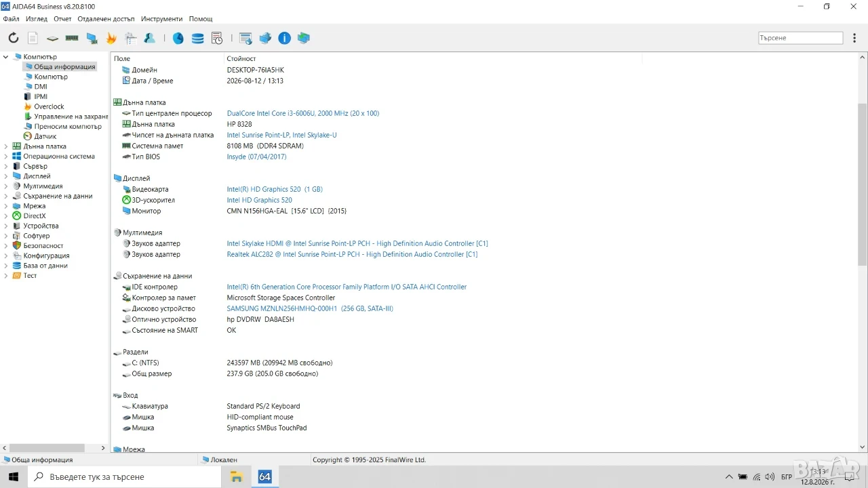Select Обща информация in the tree
Image resolution: width=868 pixels, height=488 pixels.
pos(64,67)
